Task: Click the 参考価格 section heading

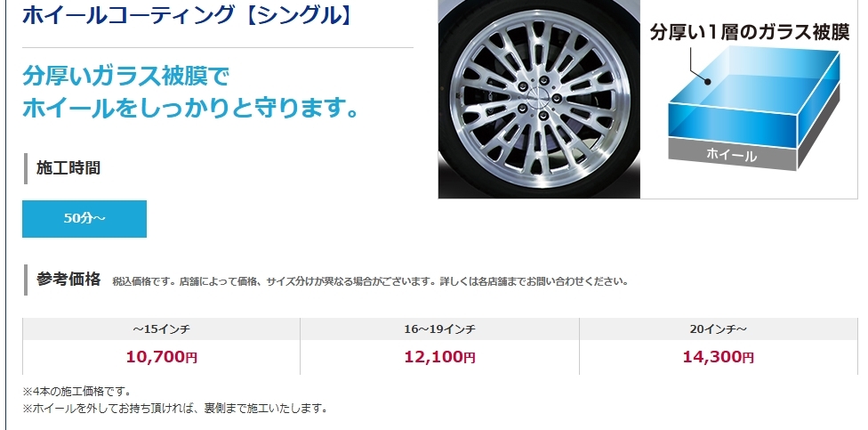Action: coord(68,280)
